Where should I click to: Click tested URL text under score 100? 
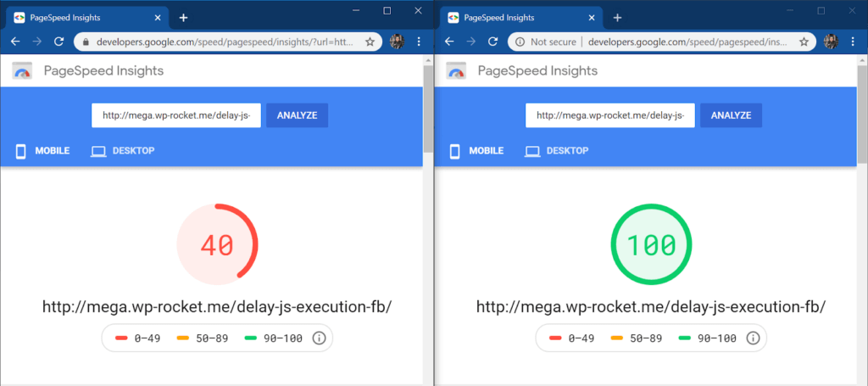652,307
